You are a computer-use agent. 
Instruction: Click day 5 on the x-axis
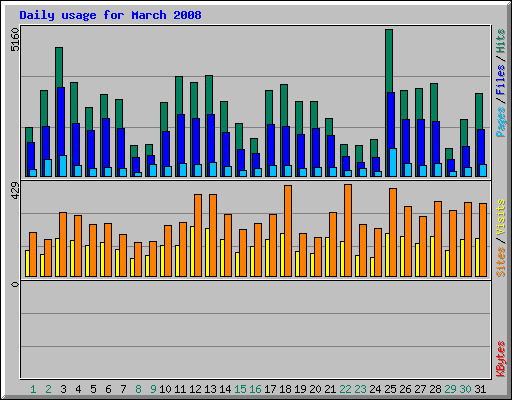[x=93, y=389]
